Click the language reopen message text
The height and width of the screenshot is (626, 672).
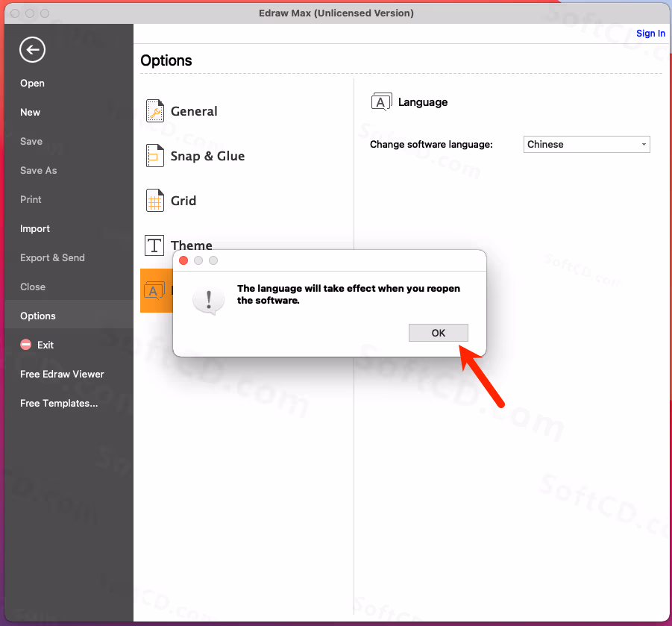coord(348,294)
